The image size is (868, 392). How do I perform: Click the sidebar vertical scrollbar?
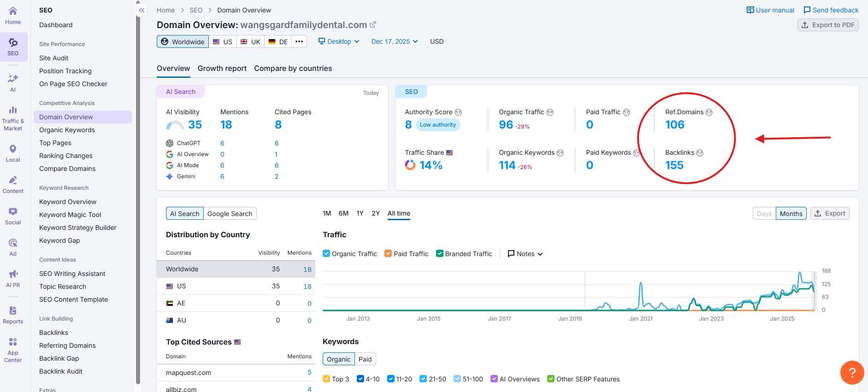click(x=138, y=193)
